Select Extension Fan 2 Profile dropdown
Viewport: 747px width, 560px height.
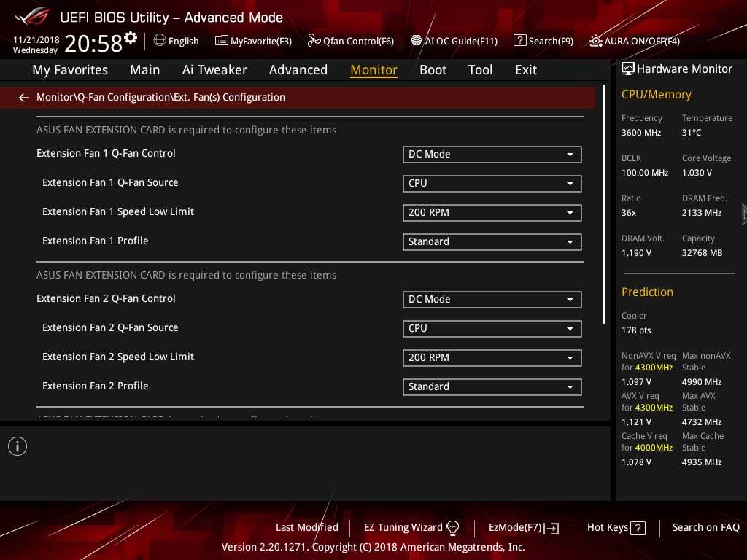[x=492, y=386]
